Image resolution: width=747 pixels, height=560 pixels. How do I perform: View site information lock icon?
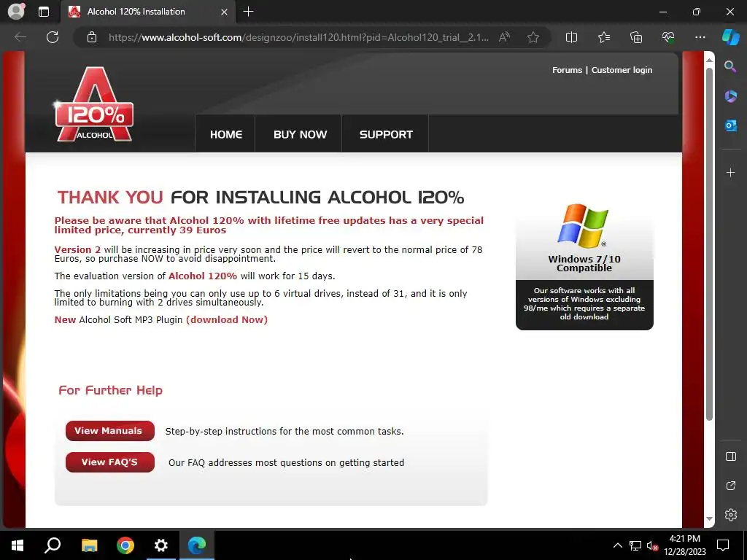pyautogui.click(x=92, y=37)
